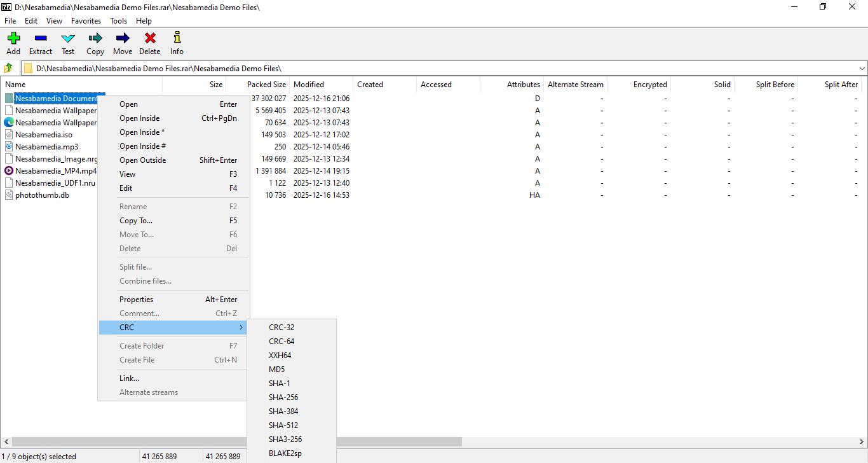Choose Properties in the context menu
The width and height of the screenshot is (868, 463).
[137, 300]
